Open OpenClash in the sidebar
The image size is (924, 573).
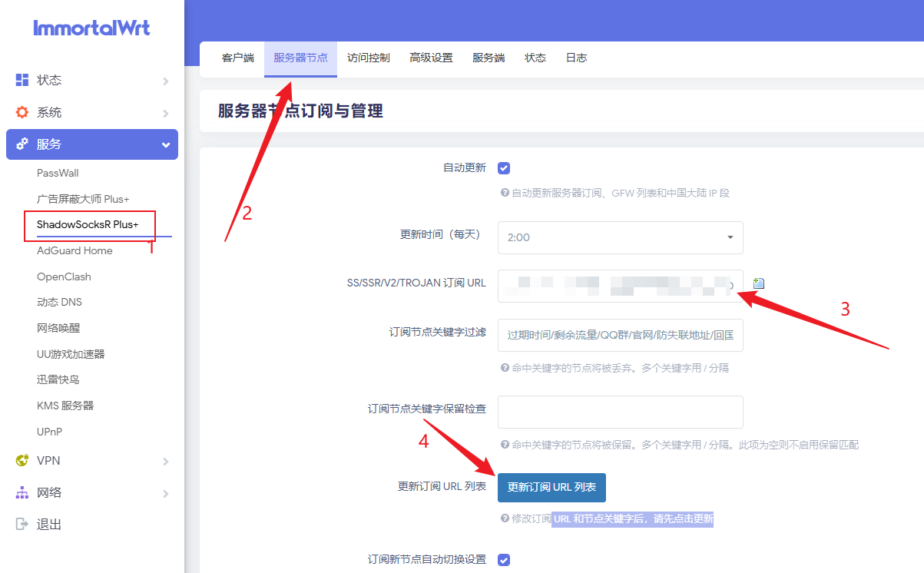(64, 277)
